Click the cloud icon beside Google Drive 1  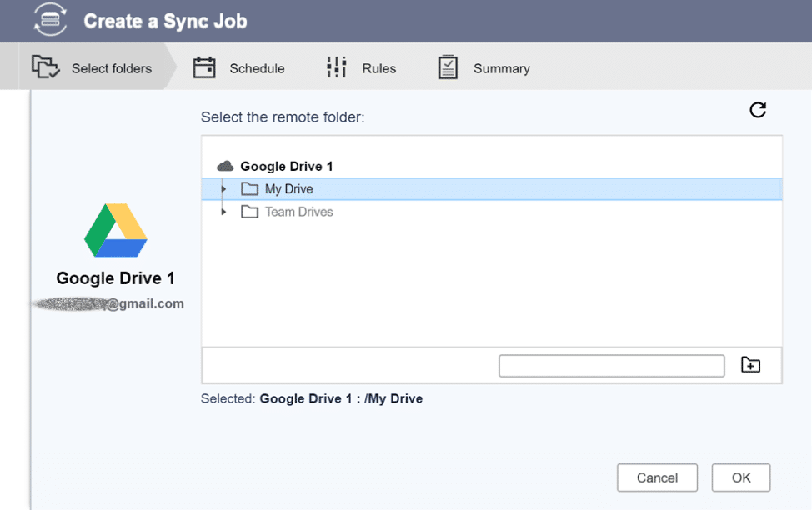(x=225, y=166)
